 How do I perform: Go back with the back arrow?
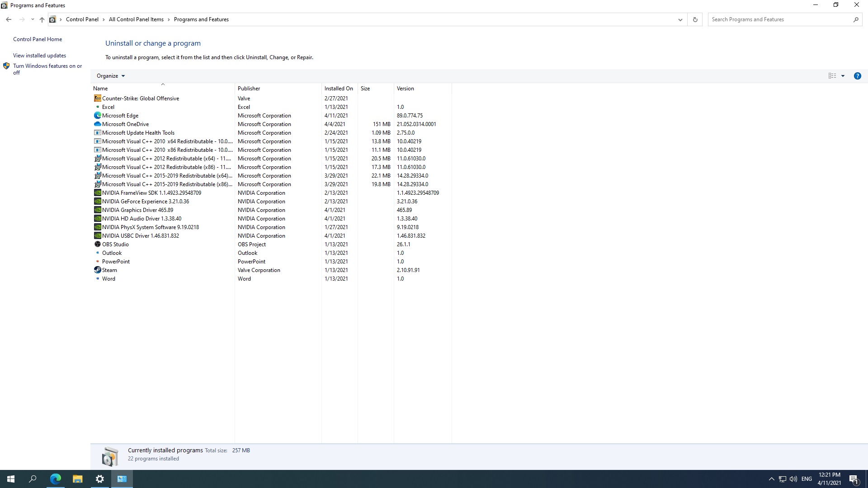click(9, 19)
